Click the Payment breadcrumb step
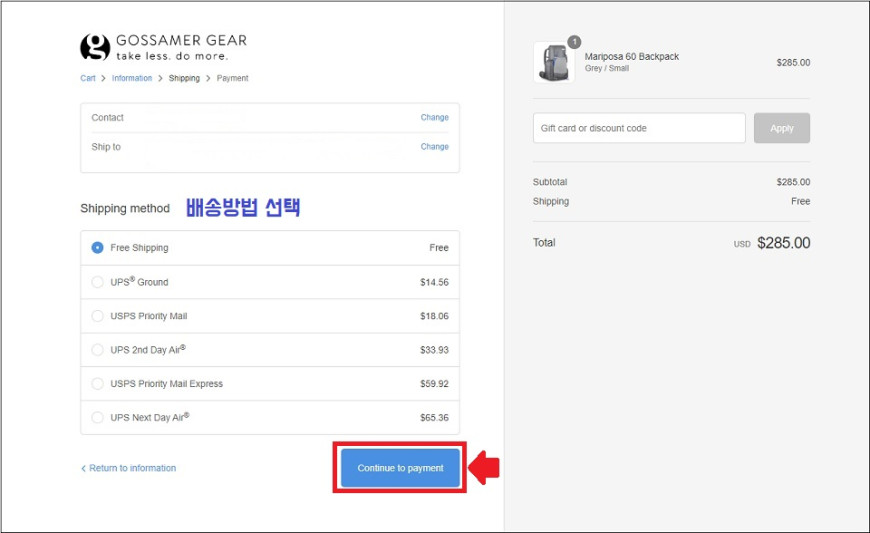 [x=232, y=78]
